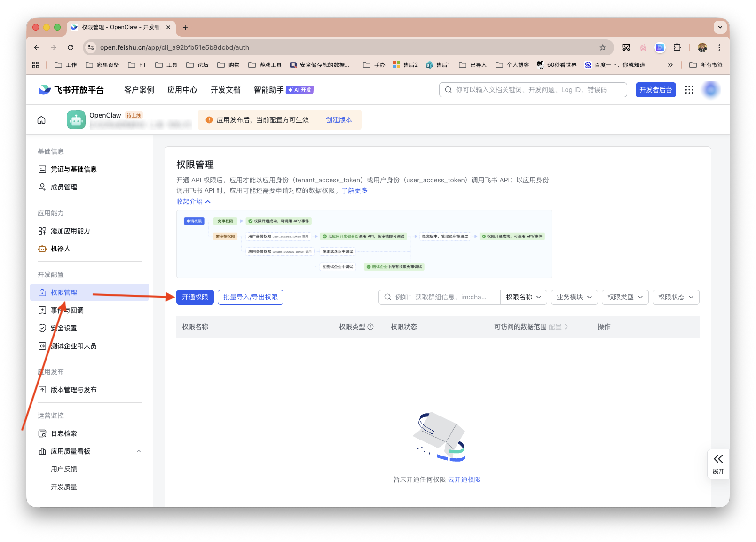756x542 pixels.
Task: Open the 业务模块 filter dropdown
Action: [x=574, y=297]
